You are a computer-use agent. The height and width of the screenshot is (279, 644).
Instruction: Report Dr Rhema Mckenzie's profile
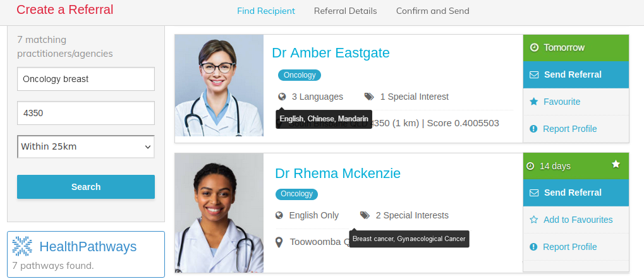coord(569,247)
